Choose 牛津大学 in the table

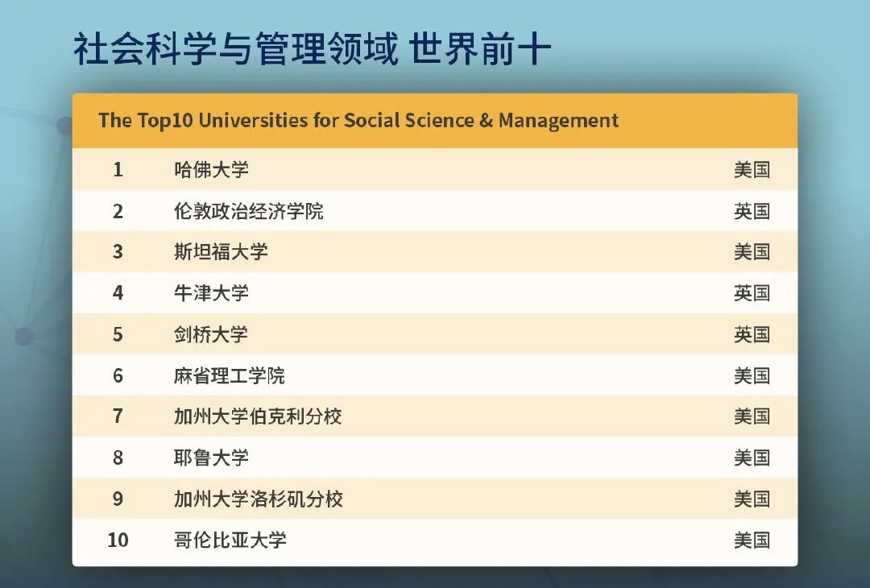(211, 293)
